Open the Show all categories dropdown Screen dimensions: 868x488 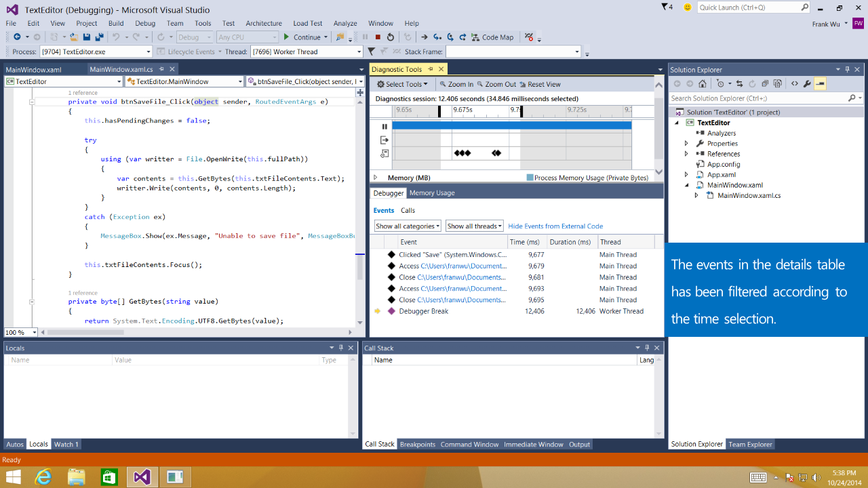tap(408, 226)
